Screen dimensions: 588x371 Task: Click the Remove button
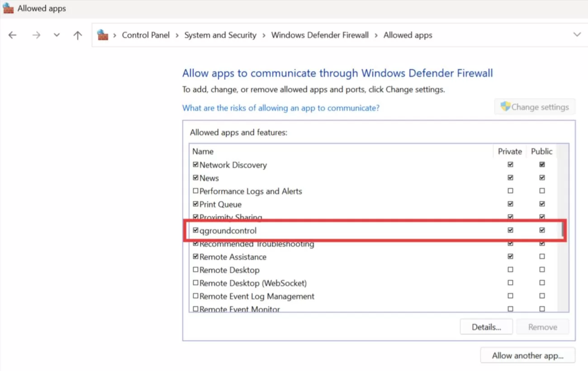pyautogui.click(x=543, y=327)
